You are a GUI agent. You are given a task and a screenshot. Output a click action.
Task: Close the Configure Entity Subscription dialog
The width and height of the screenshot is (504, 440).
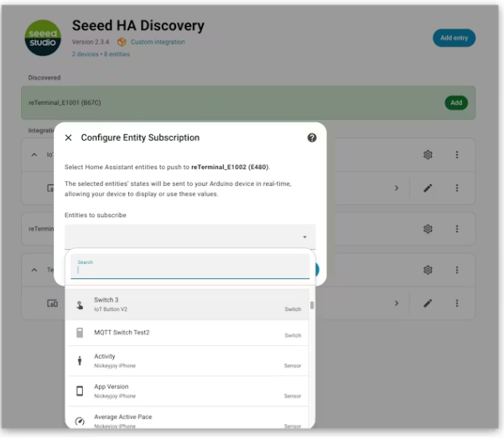69,137
